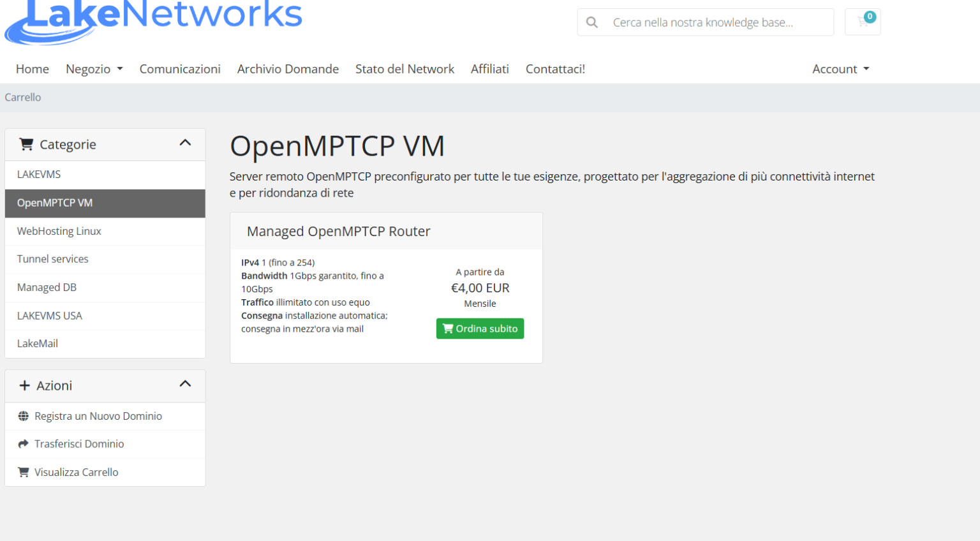Collapse the Azioni panel chevron

coord(185,383)
